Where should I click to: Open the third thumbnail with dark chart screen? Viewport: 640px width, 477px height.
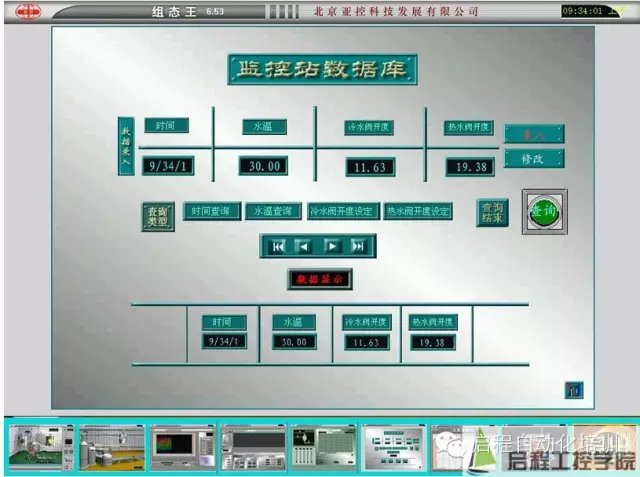(181, 447)
